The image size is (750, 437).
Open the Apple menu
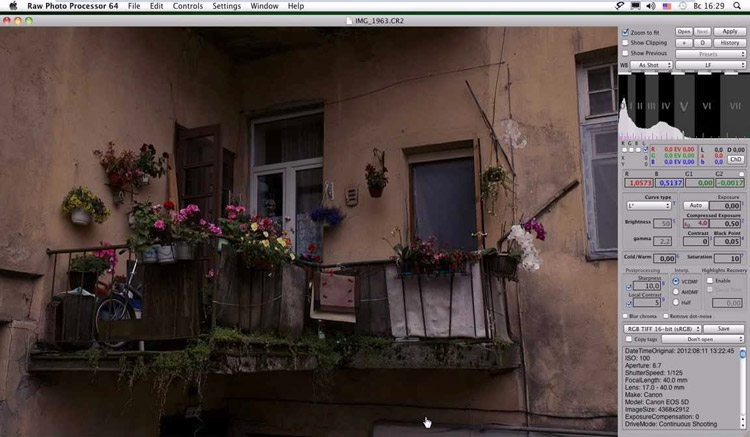[13, 6]
